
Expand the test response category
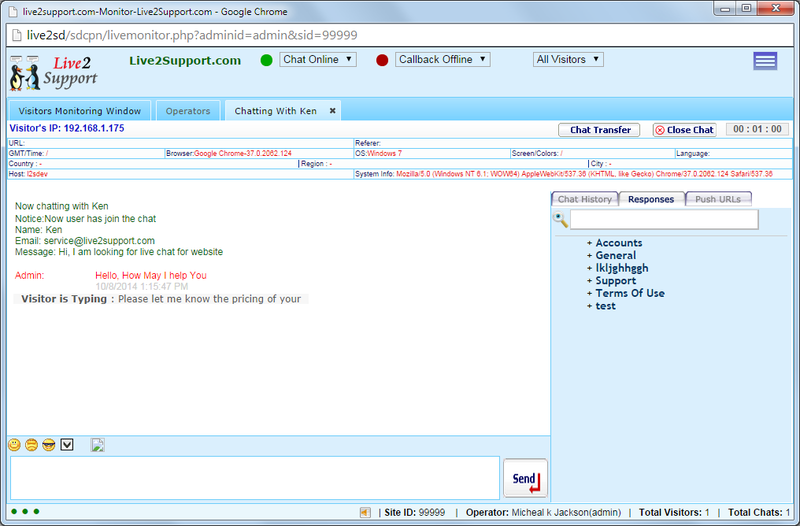(601, 306)
